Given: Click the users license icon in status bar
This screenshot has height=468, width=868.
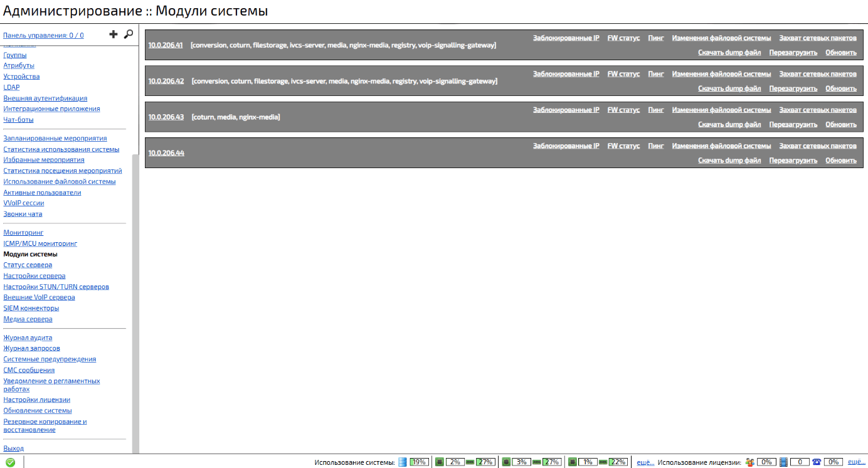Looking at the screenshot, I should (x=749, y=462).
